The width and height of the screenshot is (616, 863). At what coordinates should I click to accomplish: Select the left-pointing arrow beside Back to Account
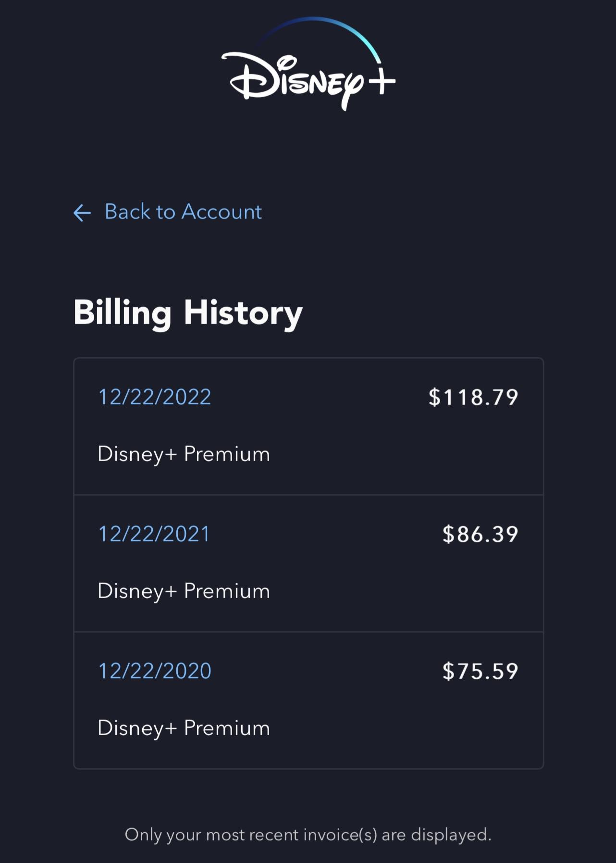click(x=83, y=213)
